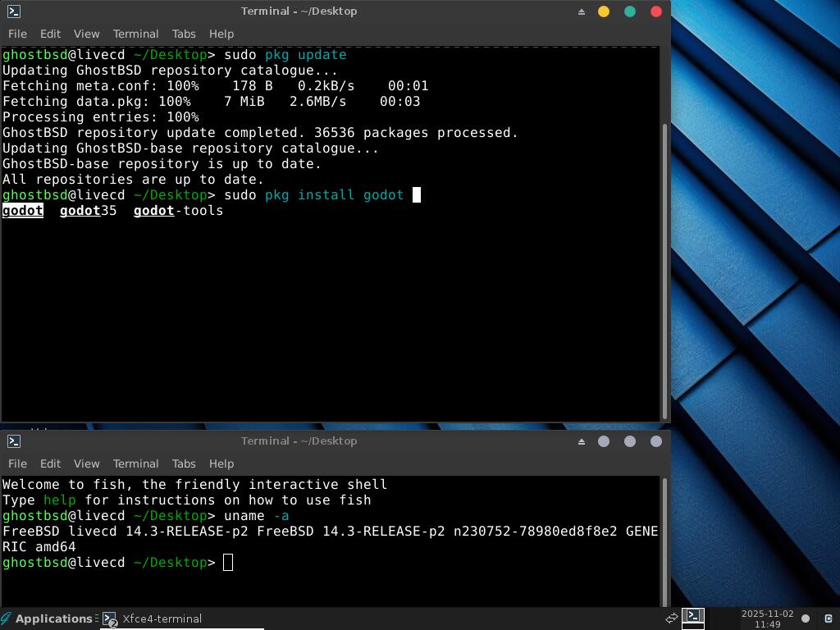The height and width of the screenshot is (630, 840).
Task: Click the green 'help' word in fish greeting
Action: coord(59,500)
